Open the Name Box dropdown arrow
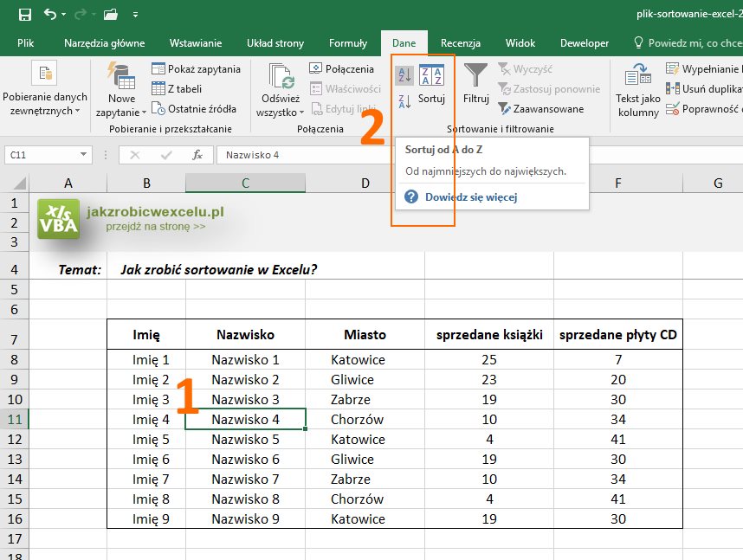 [x=84, y=155]
